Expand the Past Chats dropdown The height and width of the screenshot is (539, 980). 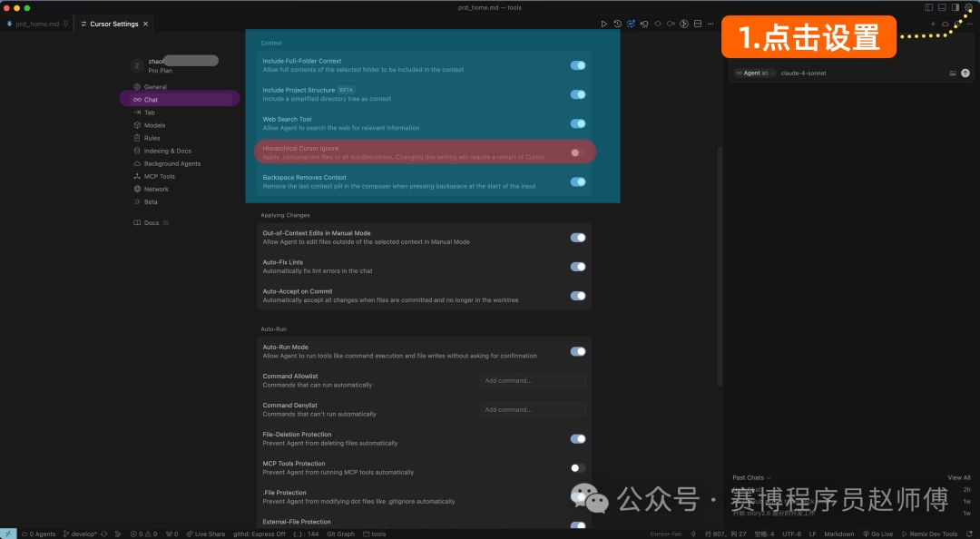tap(751, 477)
